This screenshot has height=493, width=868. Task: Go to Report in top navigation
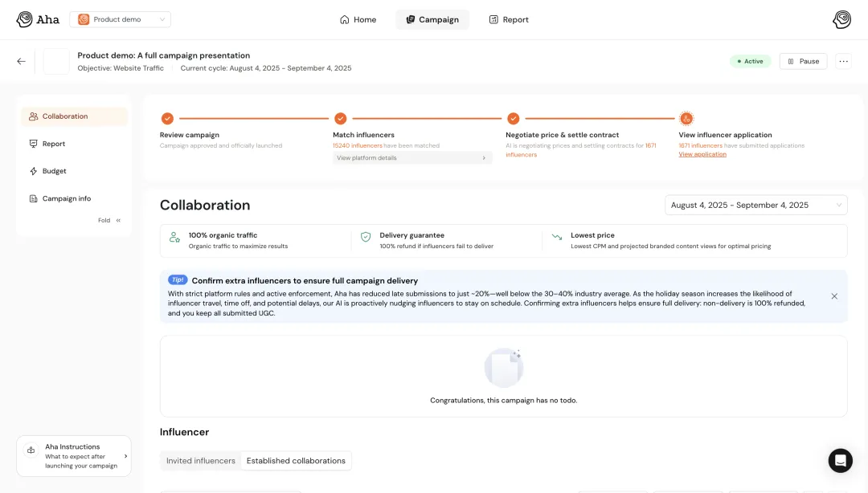coord(509,19)
